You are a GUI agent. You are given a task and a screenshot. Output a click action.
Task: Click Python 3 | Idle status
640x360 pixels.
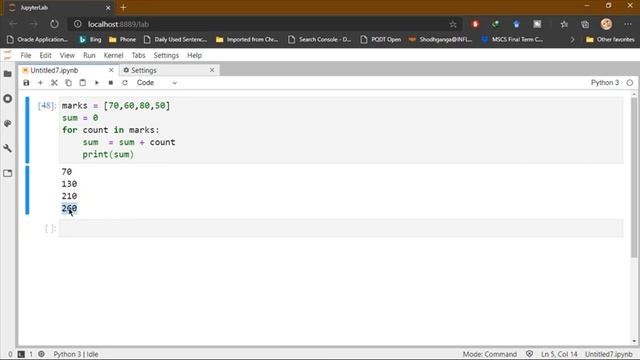click(x=76, y=354)
